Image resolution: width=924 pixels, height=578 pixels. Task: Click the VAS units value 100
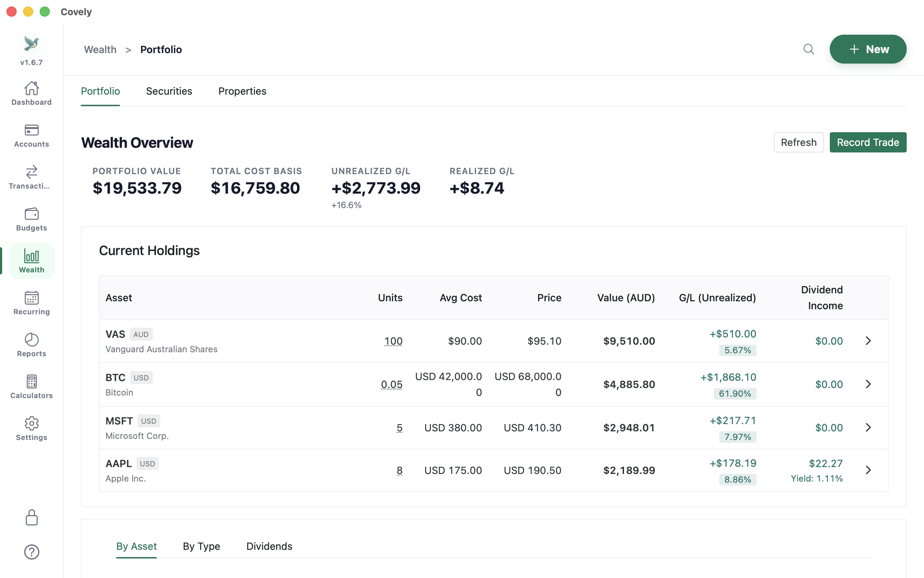coord(393,341)
